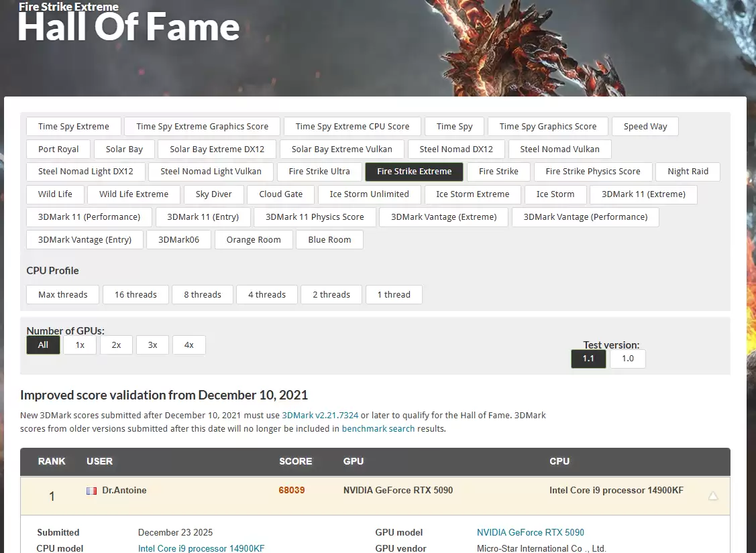The width and height of the screenshot is (756, 553).
Task: Show Steel Nomad DX12 rankings
Action: (x=456, y=149)
